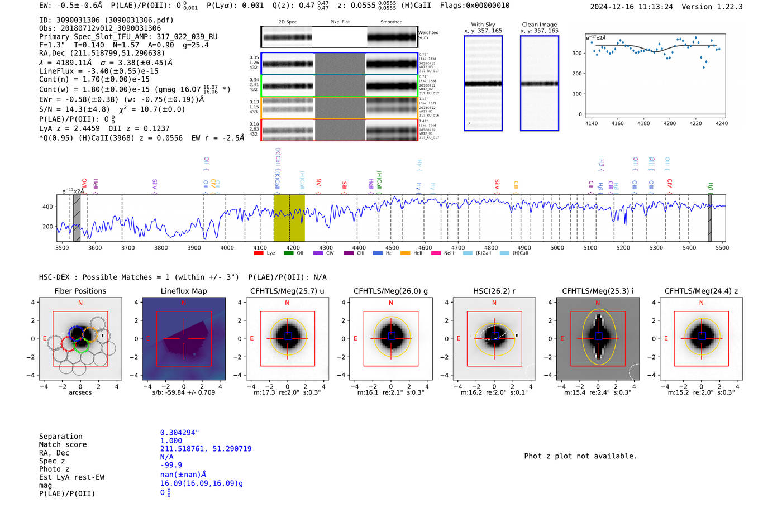
Task: Open the With Sky cutout image
Action: 483,83
